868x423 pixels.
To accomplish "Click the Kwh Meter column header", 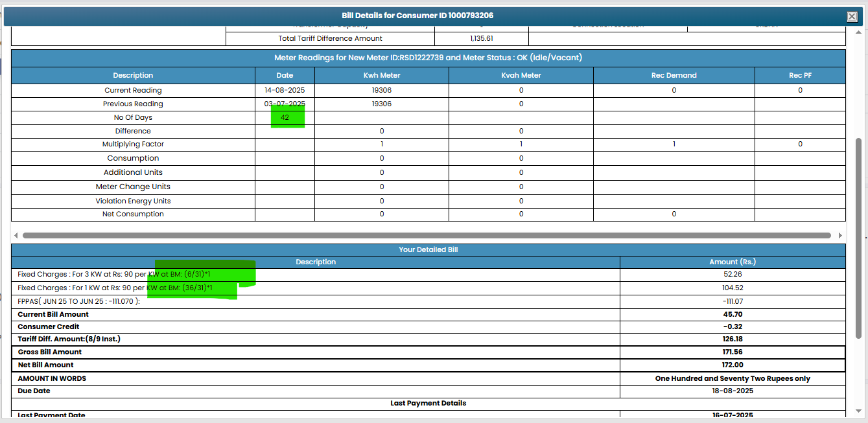I will [x=382, y=75].
